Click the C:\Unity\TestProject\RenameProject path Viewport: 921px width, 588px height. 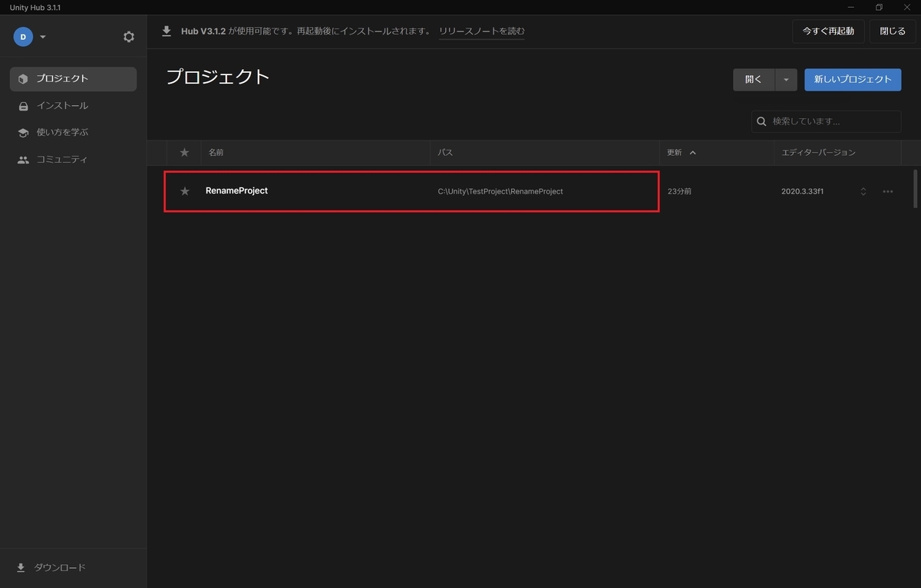click(500, 191)
